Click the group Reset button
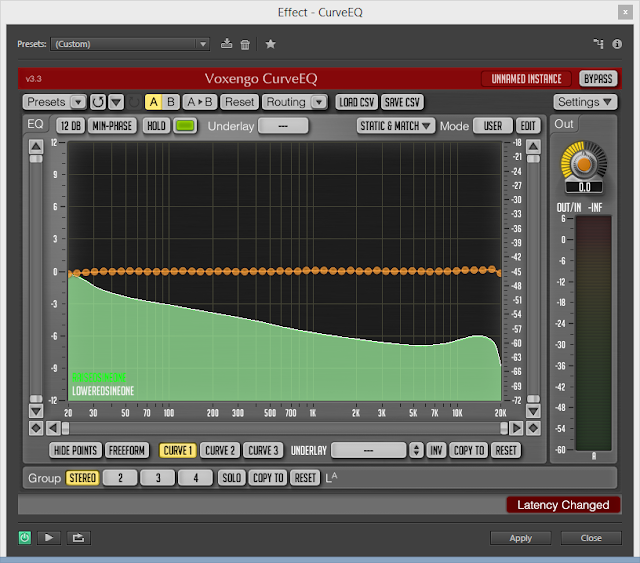640x563 pixels. coord(305,478)
